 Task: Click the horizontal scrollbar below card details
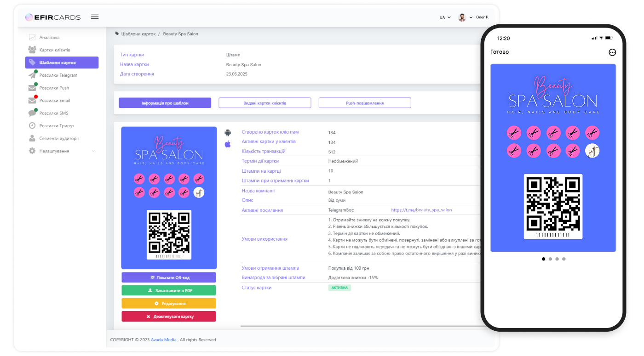[359, 327]
